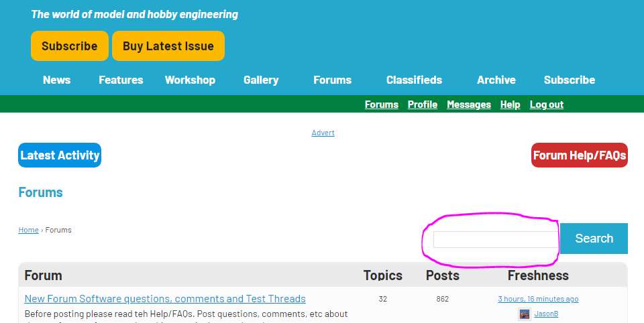Open the Classifieds menu item

(414, 80)
